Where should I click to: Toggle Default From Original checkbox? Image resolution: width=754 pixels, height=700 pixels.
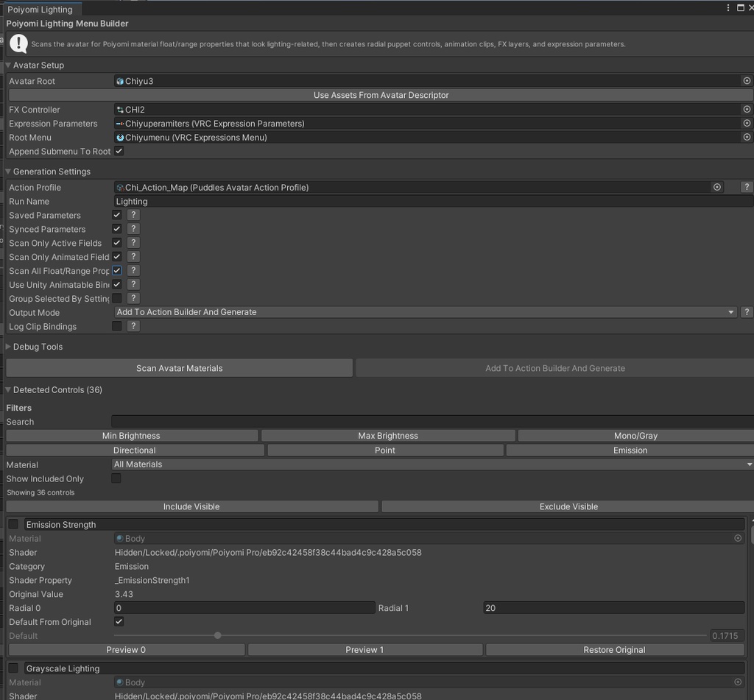[119, 622]
